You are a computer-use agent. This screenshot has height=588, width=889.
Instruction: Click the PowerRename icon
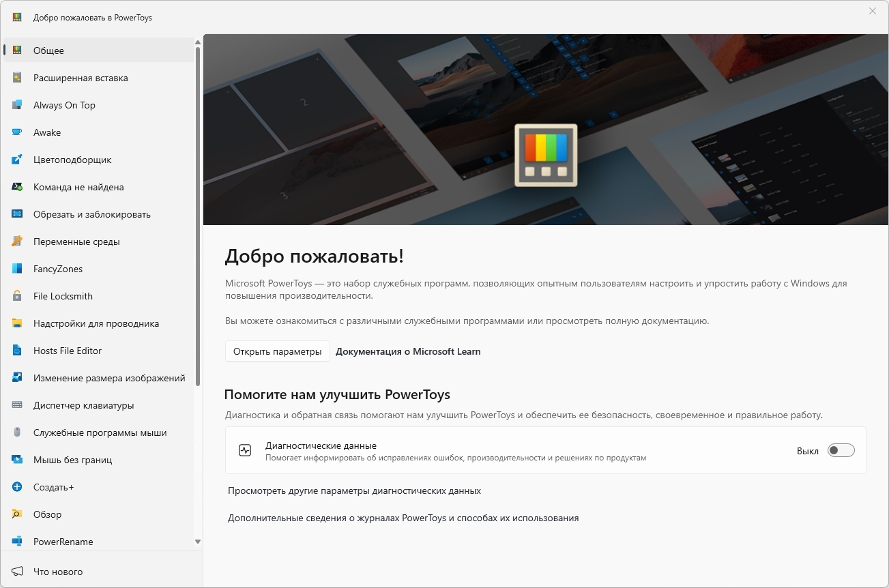coord(17,542)
